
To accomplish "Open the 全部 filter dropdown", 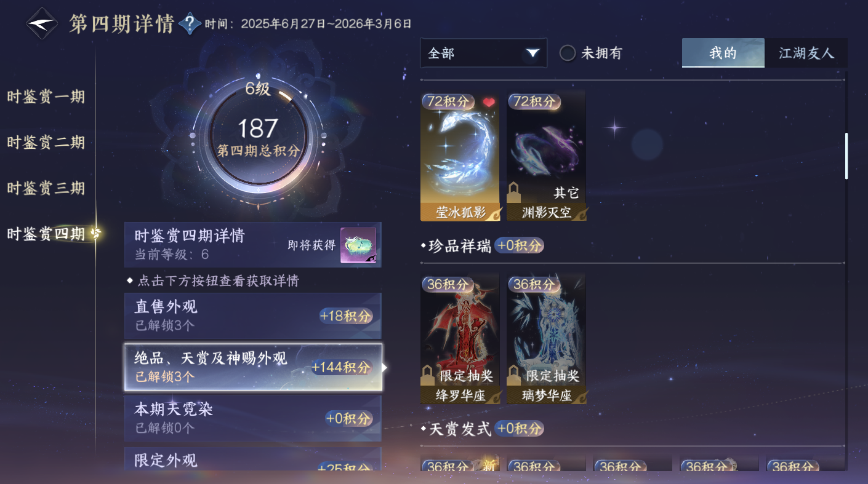I will point(483,53).
